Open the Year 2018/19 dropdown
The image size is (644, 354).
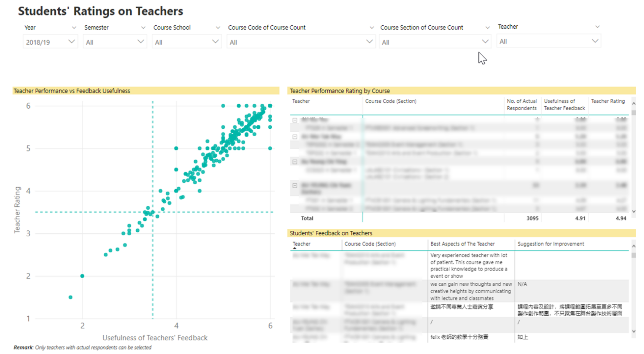click(50, 42)
